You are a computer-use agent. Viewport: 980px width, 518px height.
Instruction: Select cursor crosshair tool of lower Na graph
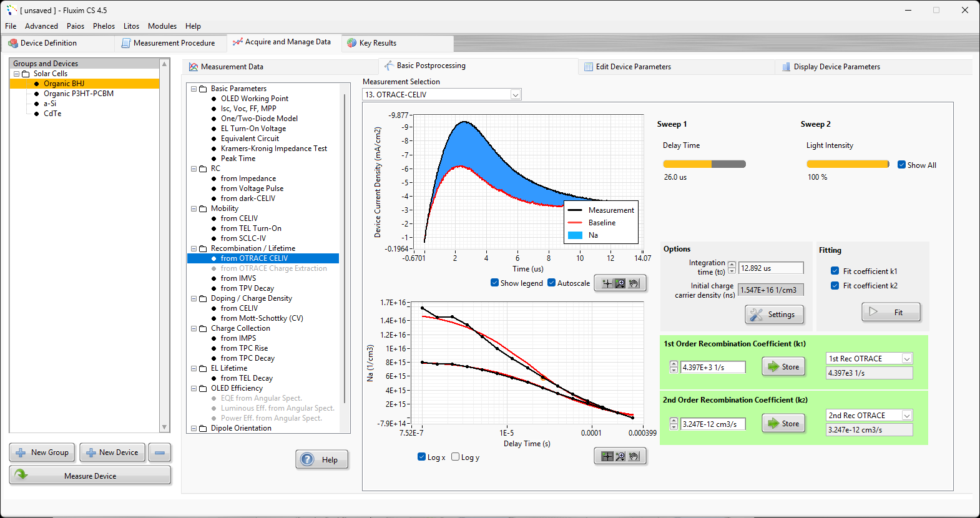tap(607, 456)
